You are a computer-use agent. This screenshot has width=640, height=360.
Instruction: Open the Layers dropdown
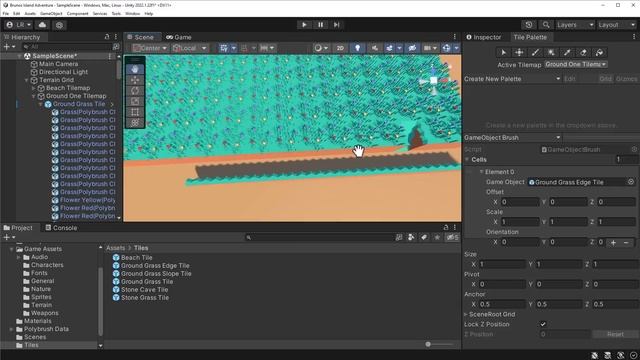click(x=574, y=25)
